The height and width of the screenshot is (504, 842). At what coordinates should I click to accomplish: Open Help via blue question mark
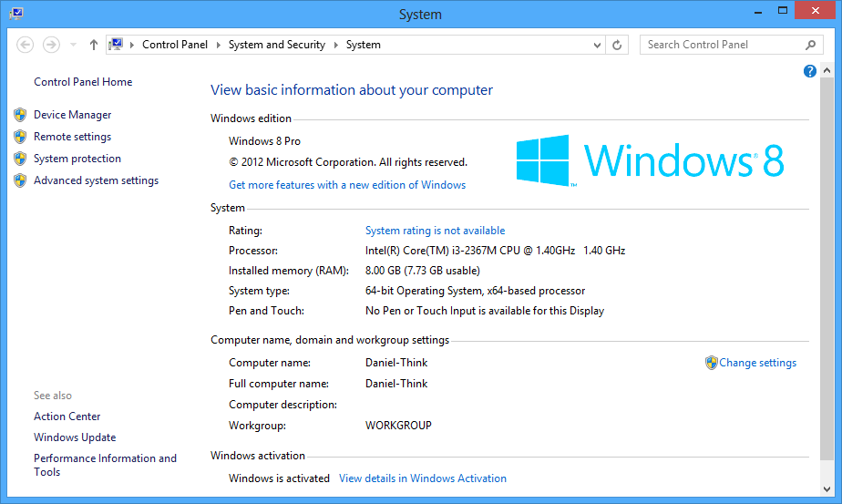pos(810,71)
